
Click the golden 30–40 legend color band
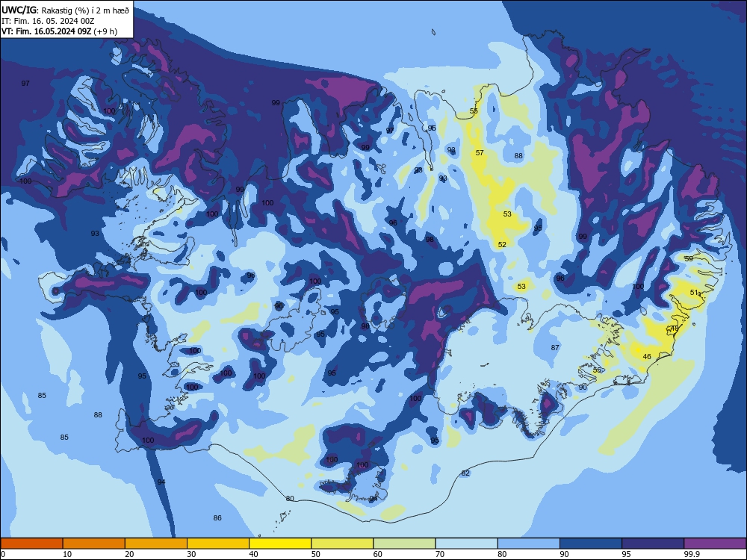[x=218, y=544]
